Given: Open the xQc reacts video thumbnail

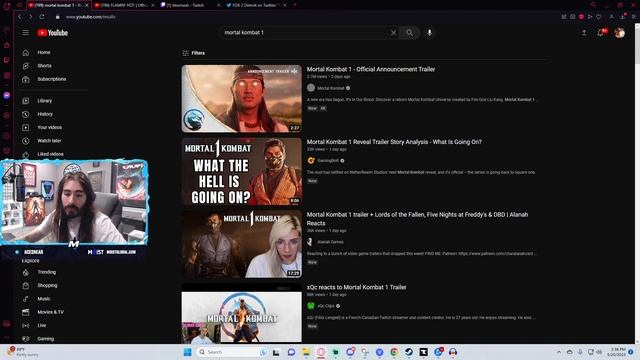Looking at the screenshot, I should [x=242, y=313].
